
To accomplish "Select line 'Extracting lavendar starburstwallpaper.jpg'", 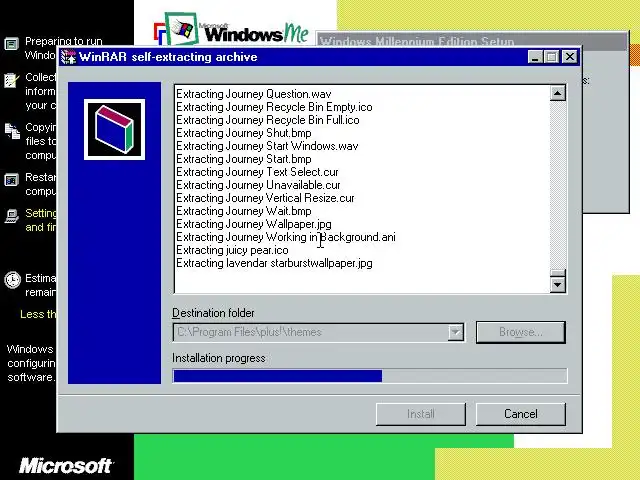I will point(274,263).
